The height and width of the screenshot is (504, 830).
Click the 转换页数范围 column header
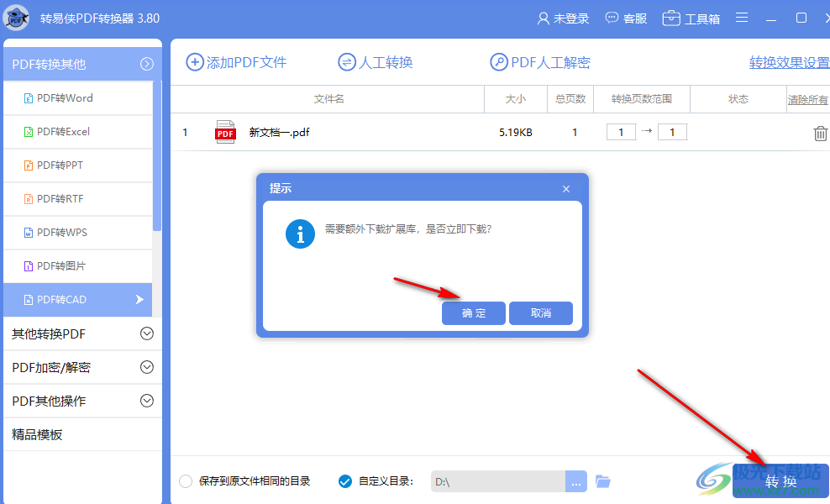[x=642, y=99]
